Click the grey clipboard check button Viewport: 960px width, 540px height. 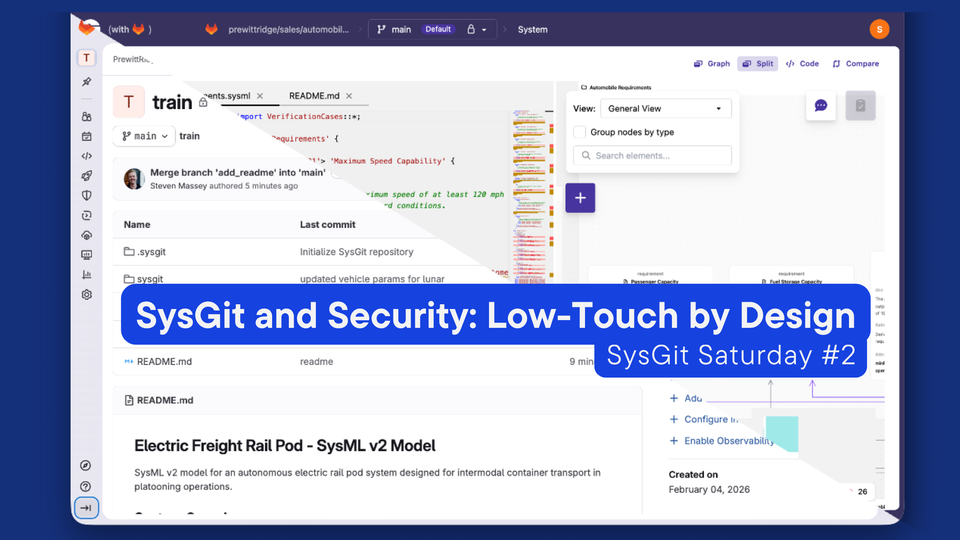(x=860, y=105)
